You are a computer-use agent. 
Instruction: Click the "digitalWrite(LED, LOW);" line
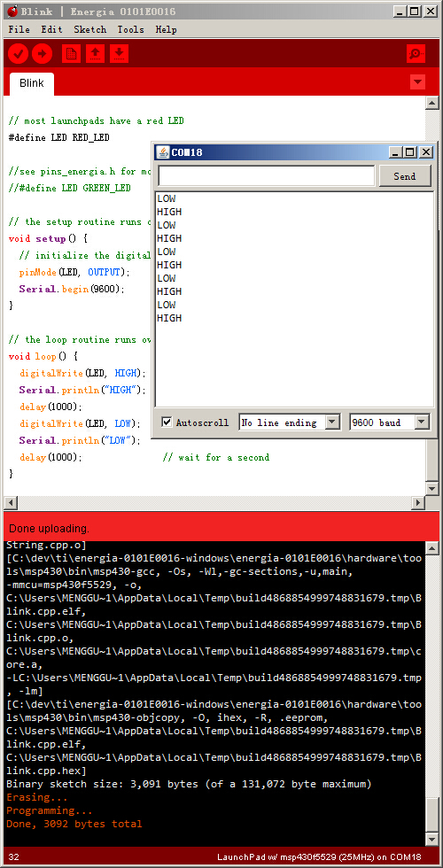[80, 423]
